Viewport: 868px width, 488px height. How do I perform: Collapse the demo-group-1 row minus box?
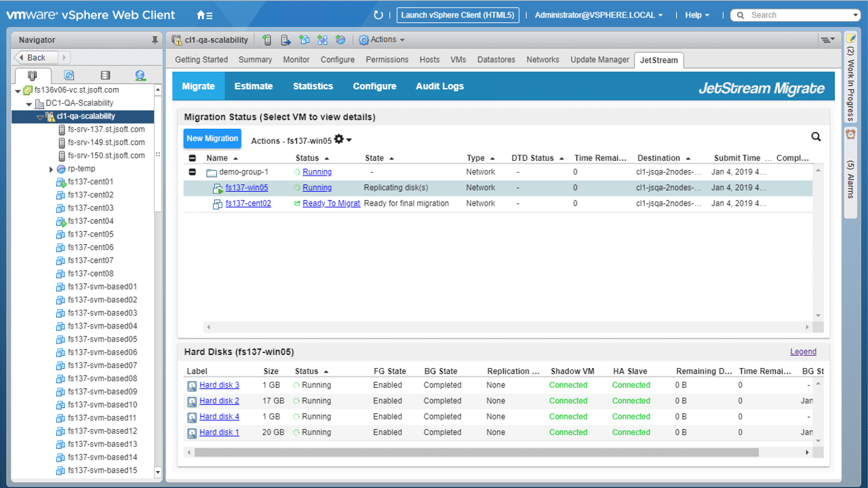[x=192, y=172]
